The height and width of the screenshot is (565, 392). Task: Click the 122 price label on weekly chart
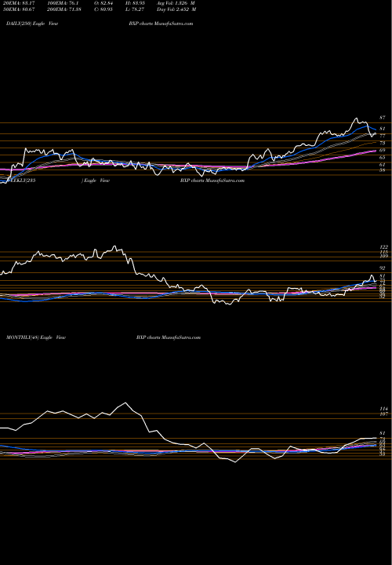coord(383,247)
